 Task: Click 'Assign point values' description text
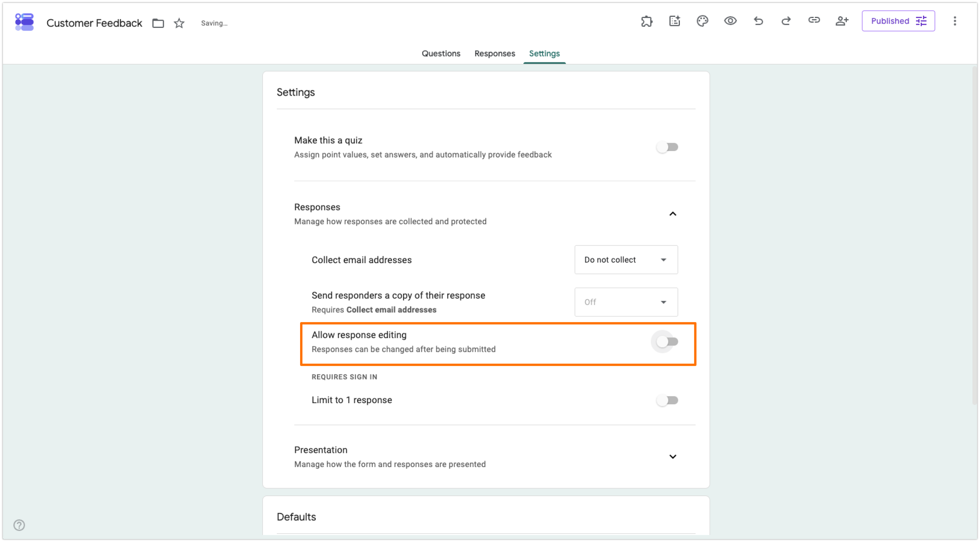click(423, 155)
